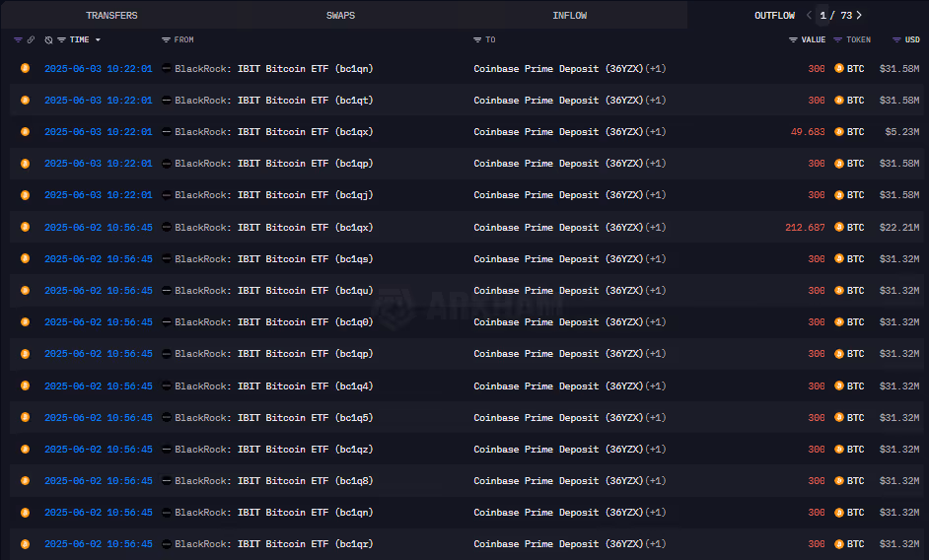This screenshot has height=560, width=929.
Task: Toggle the clock-off icon beside TIME
Action: pos(48,39)
